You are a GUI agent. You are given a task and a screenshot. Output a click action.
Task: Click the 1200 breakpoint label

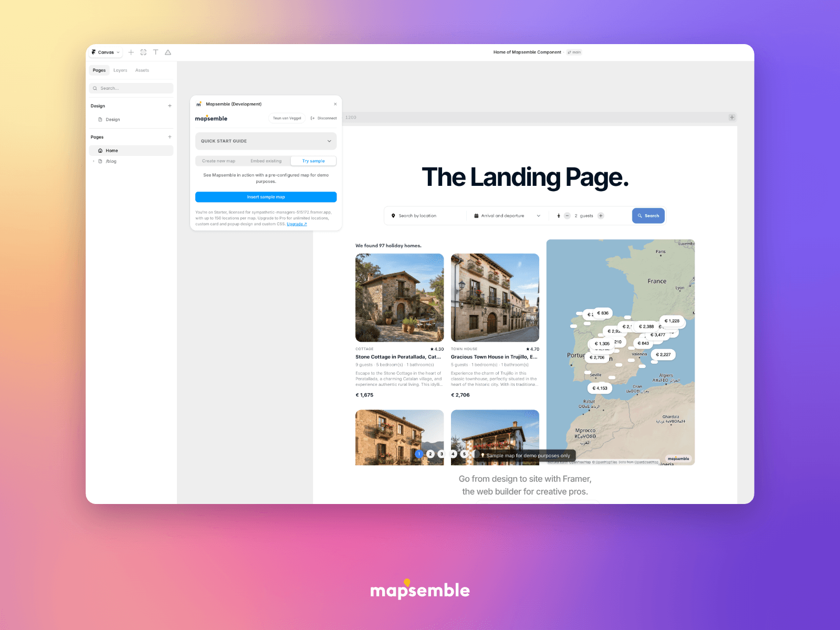pos(351,118)
